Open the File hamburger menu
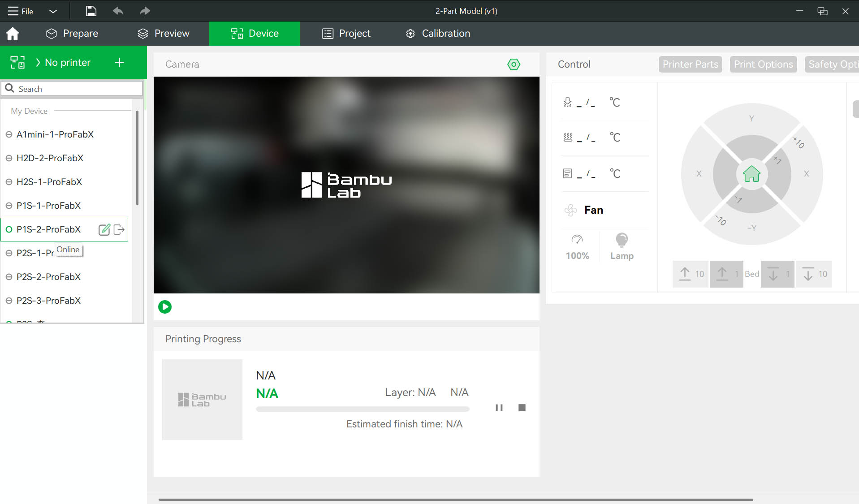This screenshot has height=504, width=859. click(x=21, y=11)
